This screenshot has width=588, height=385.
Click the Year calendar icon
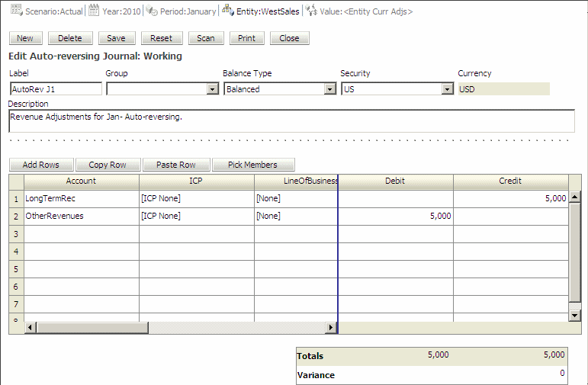(94, 11)
